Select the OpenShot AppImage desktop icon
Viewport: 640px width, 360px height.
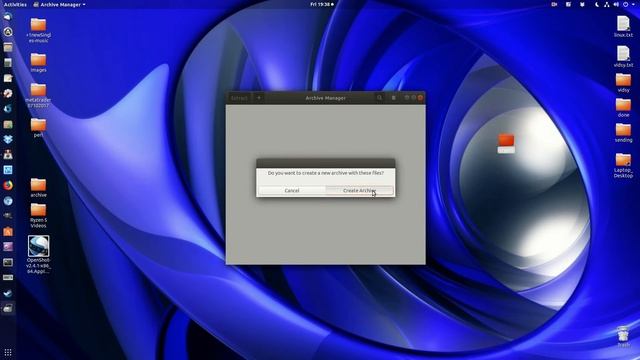click(x=38, y=254)
